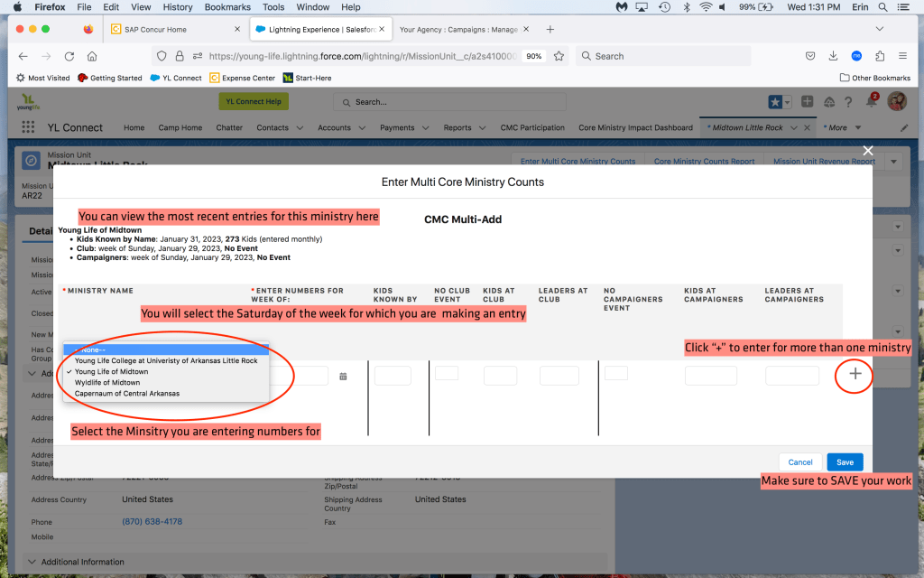This screenshot has height=578, width=924.
Task: Click the Salesforce help question mark icon
Action: click(849, 102)
